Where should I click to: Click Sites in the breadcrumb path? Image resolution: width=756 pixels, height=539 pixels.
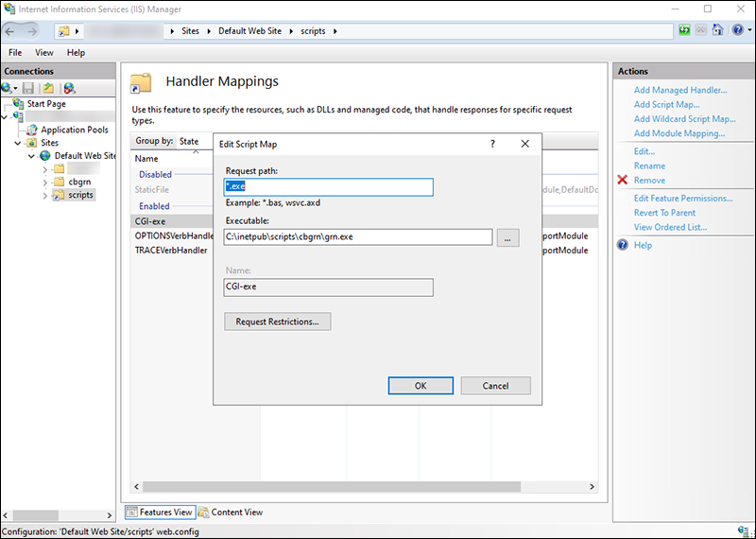click(x=190, y=31)
